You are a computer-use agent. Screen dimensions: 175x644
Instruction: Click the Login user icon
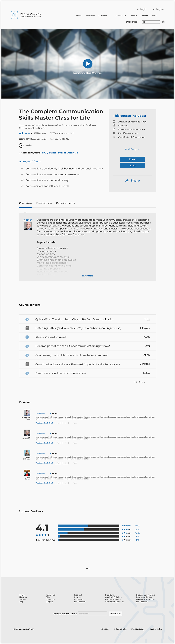(x=138, y=9)
